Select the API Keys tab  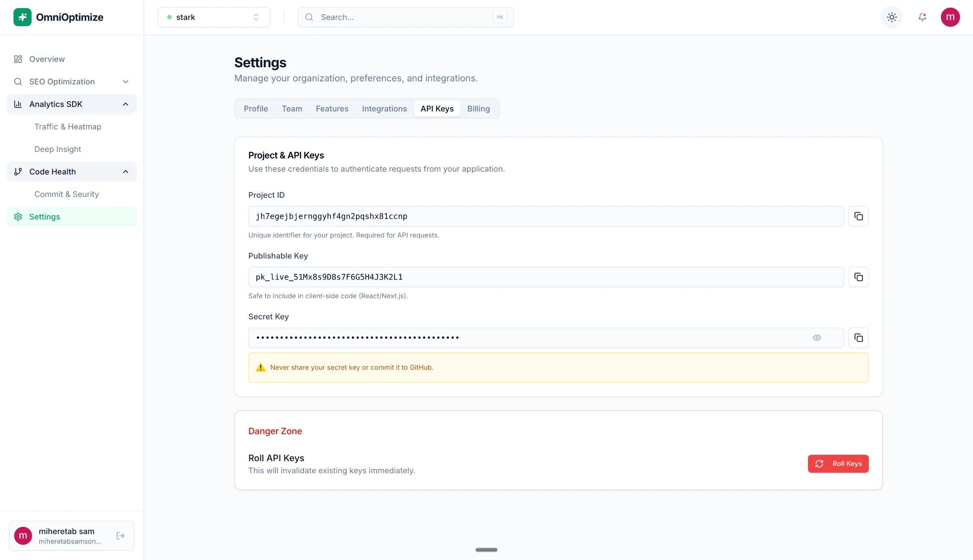pos(437,109)
